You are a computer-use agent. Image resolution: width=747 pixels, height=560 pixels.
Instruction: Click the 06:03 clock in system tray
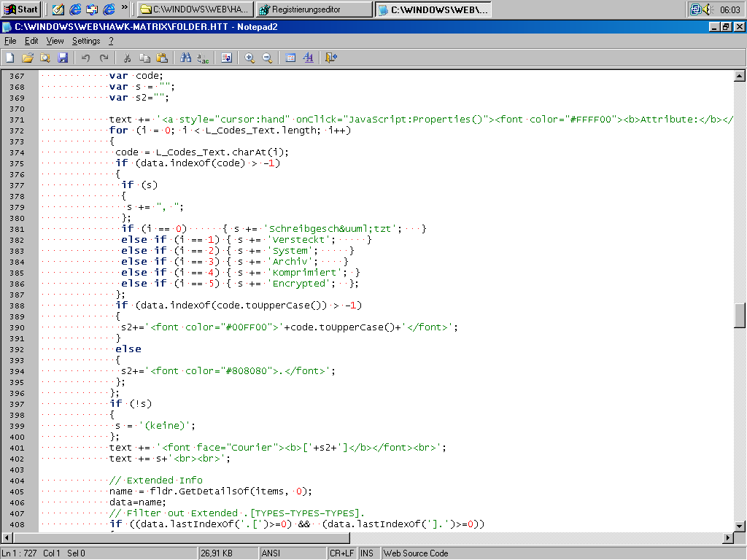pyautogui.click(x=729, y=9)
